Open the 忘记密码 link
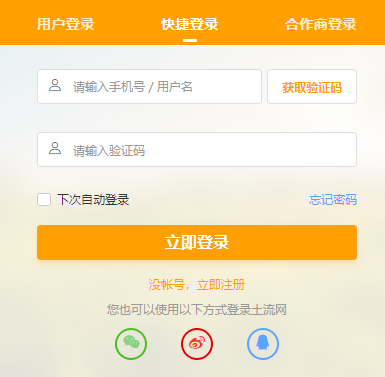Viewport: 385px width, 377px height. tap(333, 200)
